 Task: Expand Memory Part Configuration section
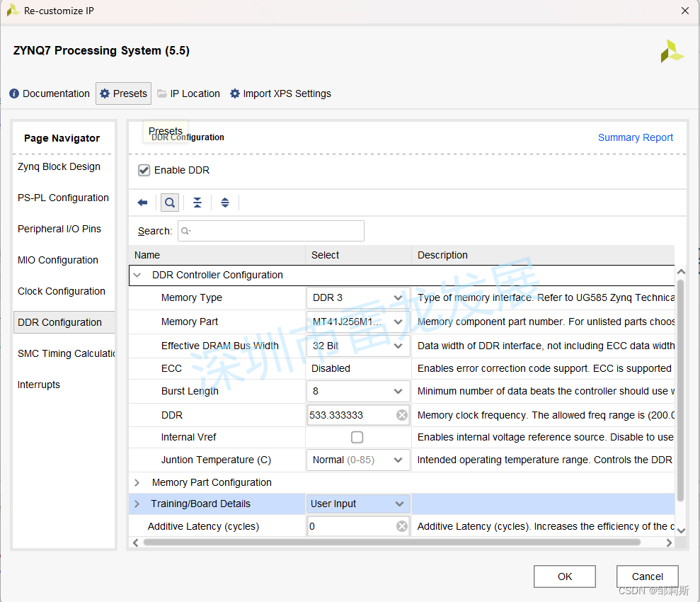click(x=137, y=483)
